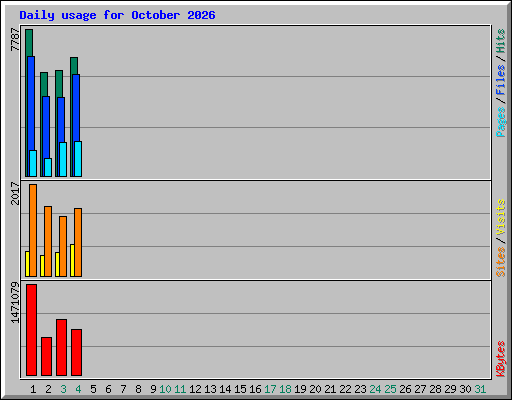512x400 pixels.
Task: Click the yellow Sites bar for day 3
Action: [57, 264]
